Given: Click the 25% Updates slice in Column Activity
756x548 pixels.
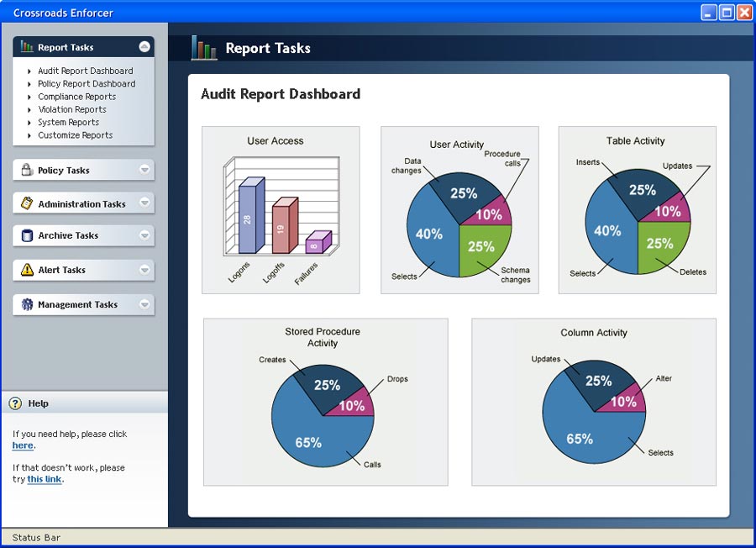Looking at the screenshot, I should pyautogui.click(x=599, y=381).
